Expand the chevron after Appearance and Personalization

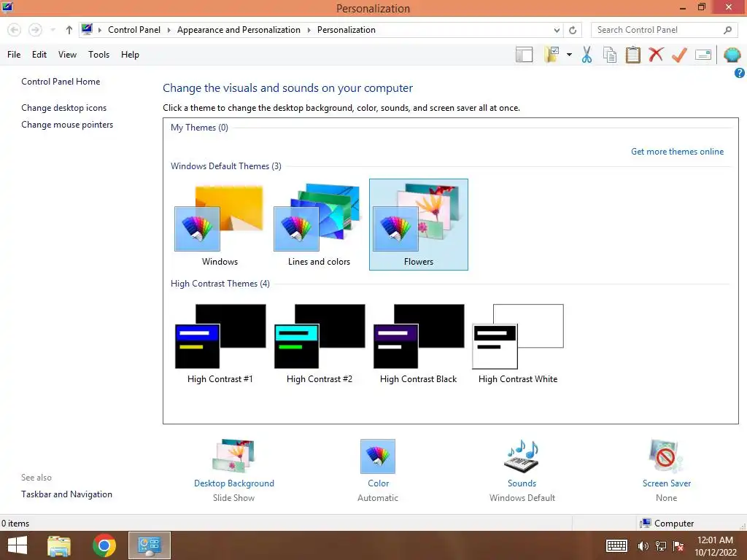point(309,30)
